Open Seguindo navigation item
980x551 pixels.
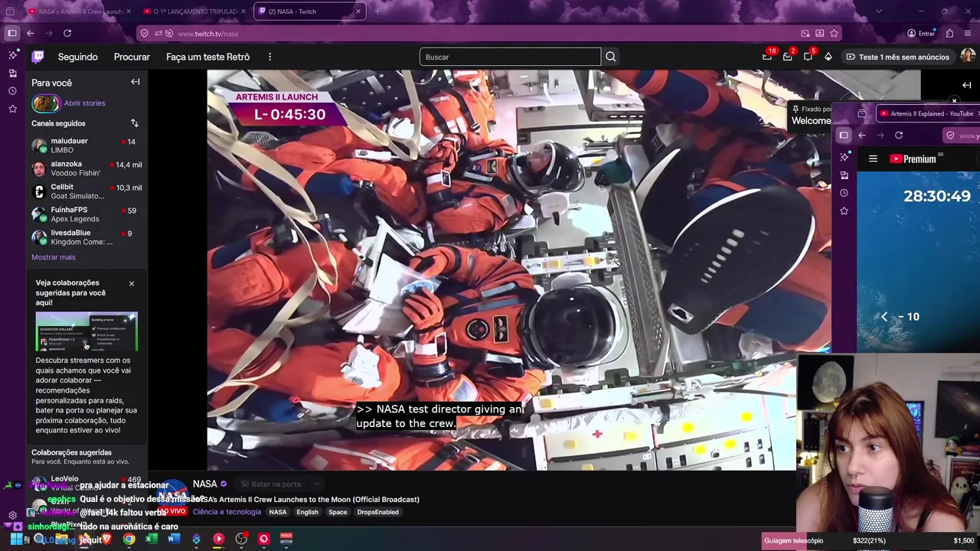tap(78, 57)
